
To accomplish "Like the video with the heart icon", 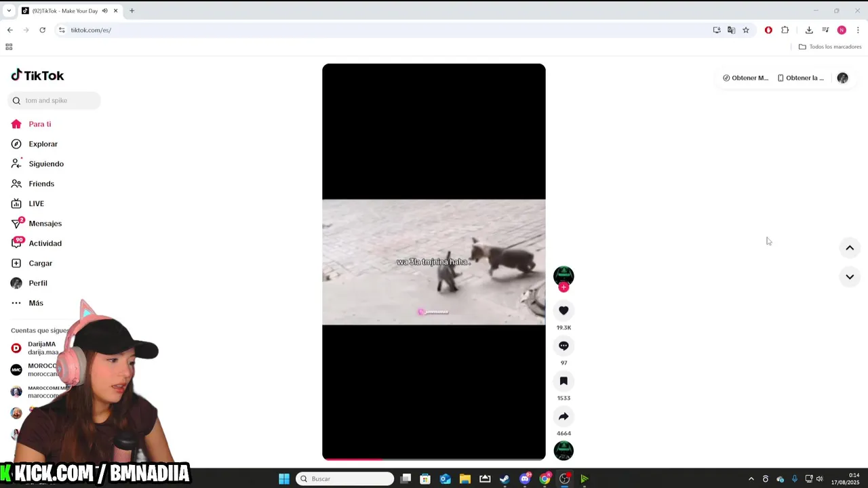I will 564,310.
